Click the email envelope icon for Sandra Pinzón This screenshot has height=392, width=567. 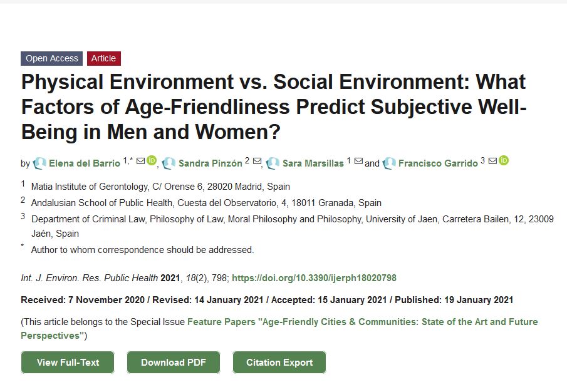coord(256,161)
